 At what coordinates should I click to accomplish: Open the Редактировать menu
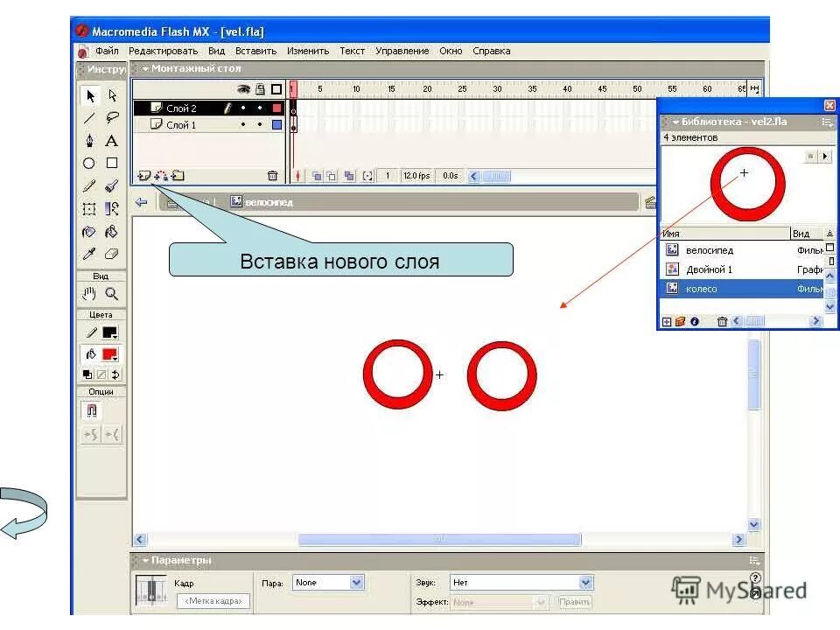coord(163,51)
